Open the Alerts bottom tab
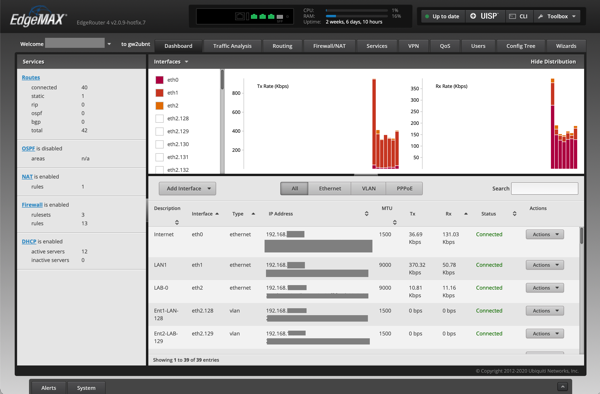Screen dimensions: 600x394 [49, 388]
